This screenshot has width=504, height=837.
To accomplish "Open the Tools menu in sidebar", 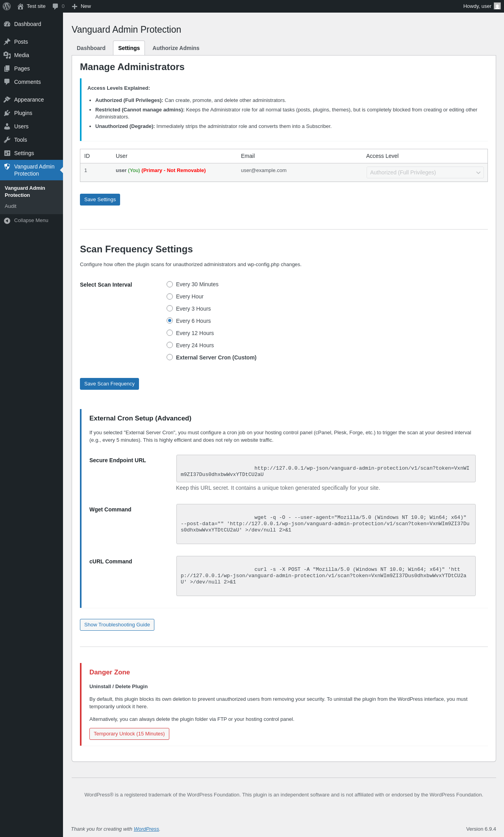I will click(x=31, y=140).
